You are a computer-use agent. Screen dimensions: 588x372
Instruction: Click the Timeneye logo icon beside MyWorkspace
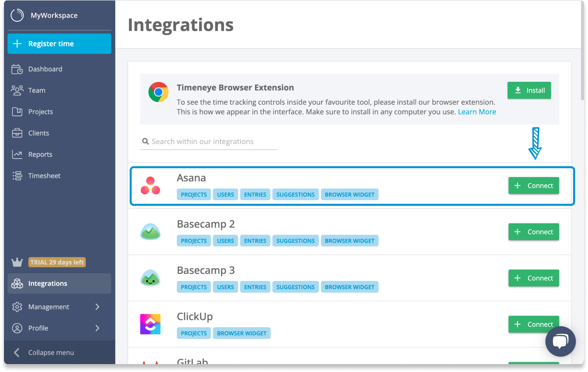click(x=17, y=15)
